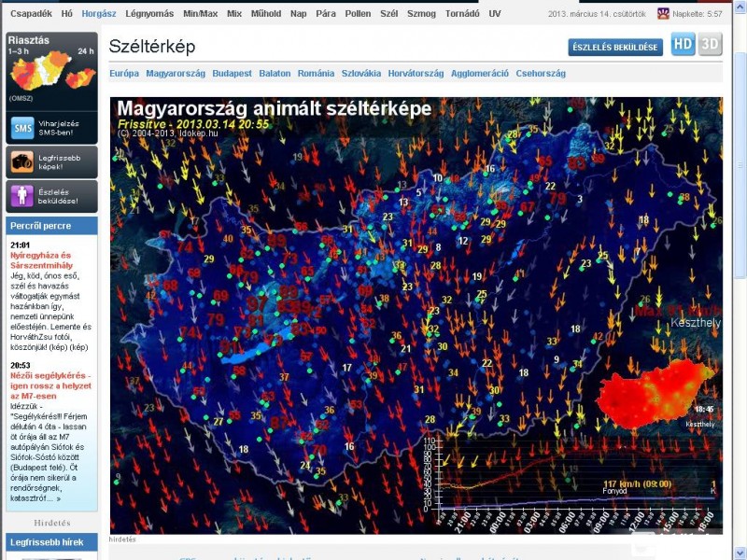Click the purple person Észlelés icon
This screenshot has height=560, width=747.
pos(22,196)
